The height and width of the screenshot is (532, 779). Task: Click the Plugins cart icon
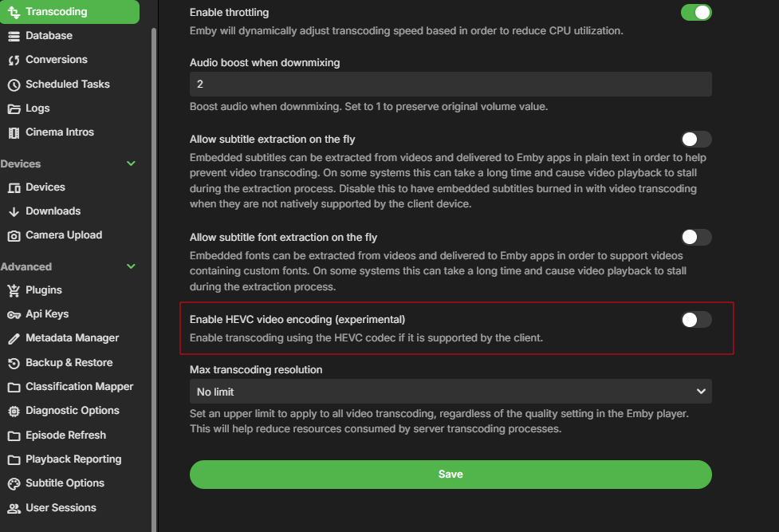pos(14,290)
